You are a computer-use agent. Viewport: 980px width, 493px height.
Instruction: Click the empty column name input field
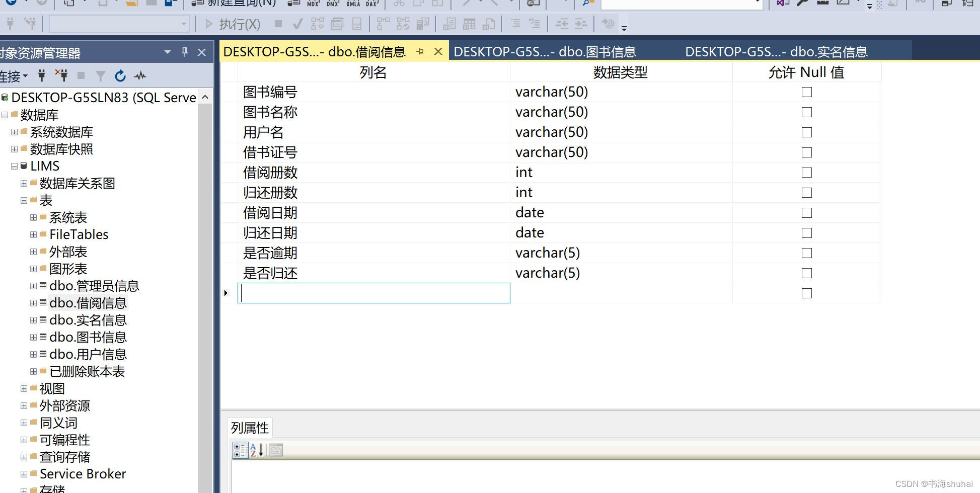[x=373, y=293]
